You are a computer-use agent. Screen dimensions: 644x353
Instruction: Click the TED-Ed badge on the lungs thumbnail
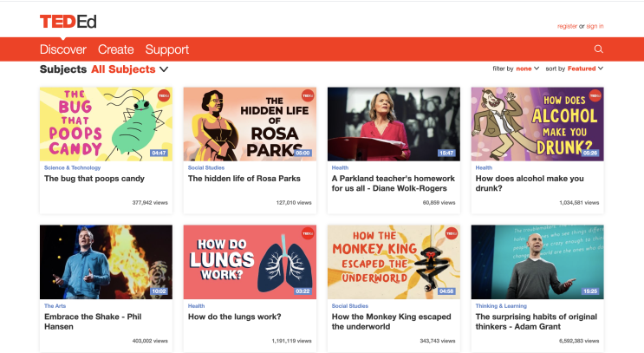pyautogui.click(x=307, y=232)
